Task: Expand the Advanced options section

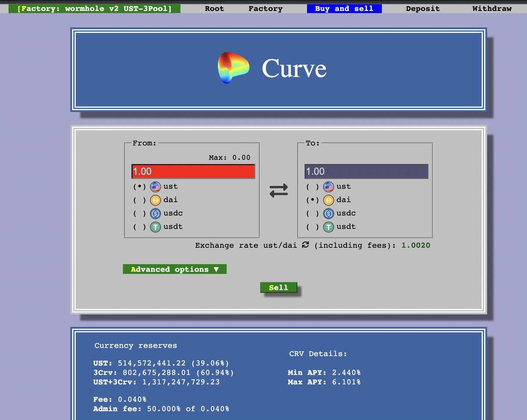Action: pyautogui.click(x=175, y=269)
